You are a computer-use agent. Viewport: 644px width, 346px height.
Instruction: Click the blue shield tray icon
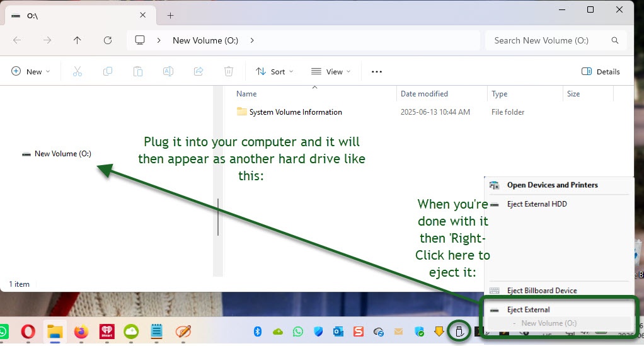[x=318, y=332]
